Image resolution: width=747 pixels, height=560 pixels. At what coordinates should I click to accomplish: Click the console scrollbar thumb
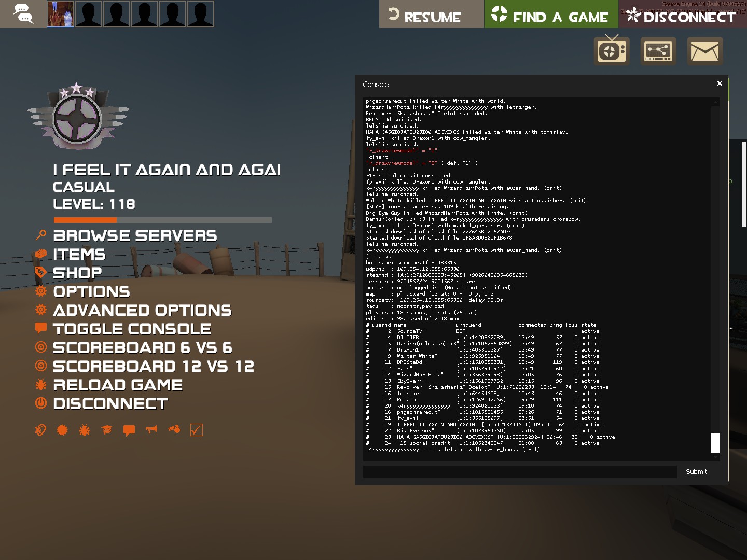pyautogui.click(x=715, y=442)
